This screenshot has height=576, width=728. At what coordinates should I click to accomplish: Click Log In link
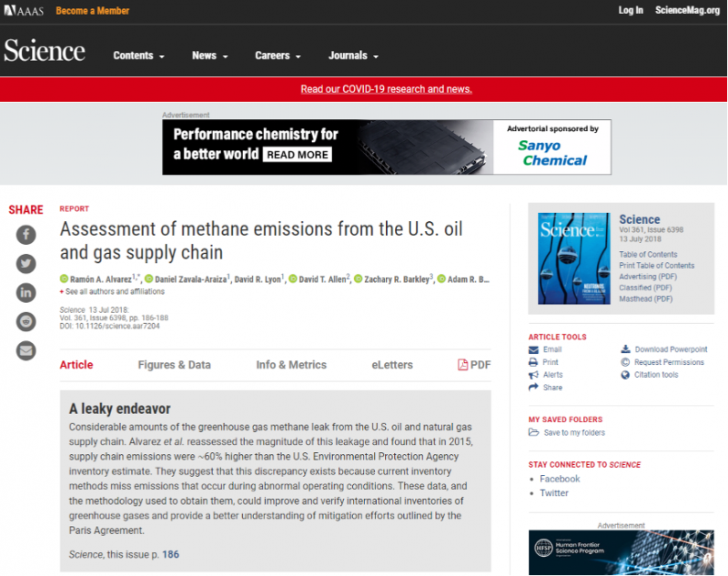[x=631, y=10]
